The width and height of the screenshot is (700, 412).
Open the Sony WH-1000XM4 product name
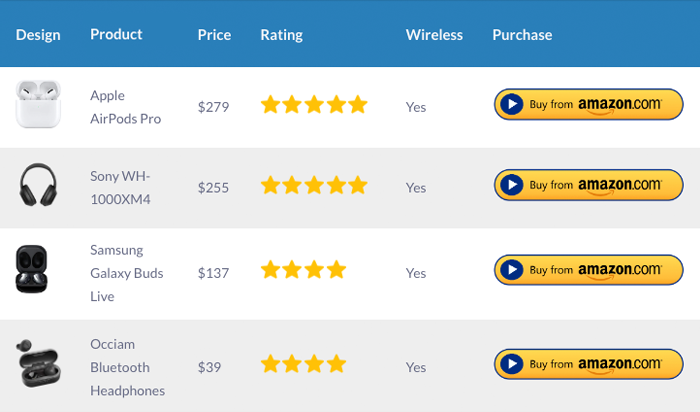121,187
